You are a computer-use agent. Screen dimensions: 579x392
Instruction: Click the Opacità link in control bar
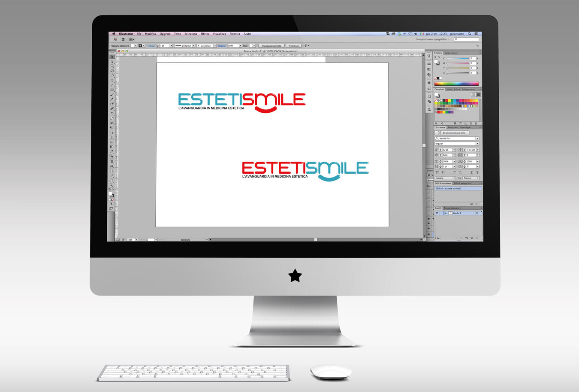[x=222, y=46]
